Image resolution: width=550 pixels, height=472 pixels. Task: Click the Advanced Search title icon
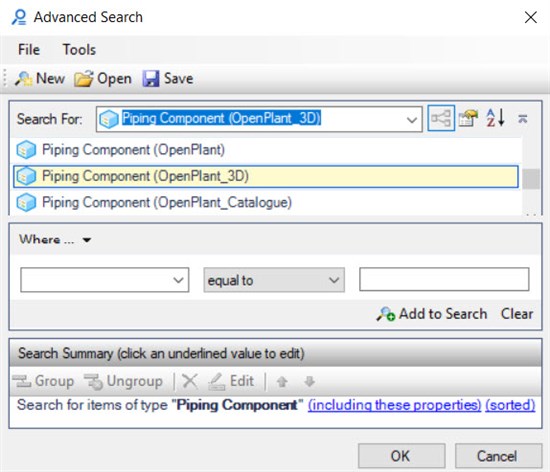click(19, 17)
